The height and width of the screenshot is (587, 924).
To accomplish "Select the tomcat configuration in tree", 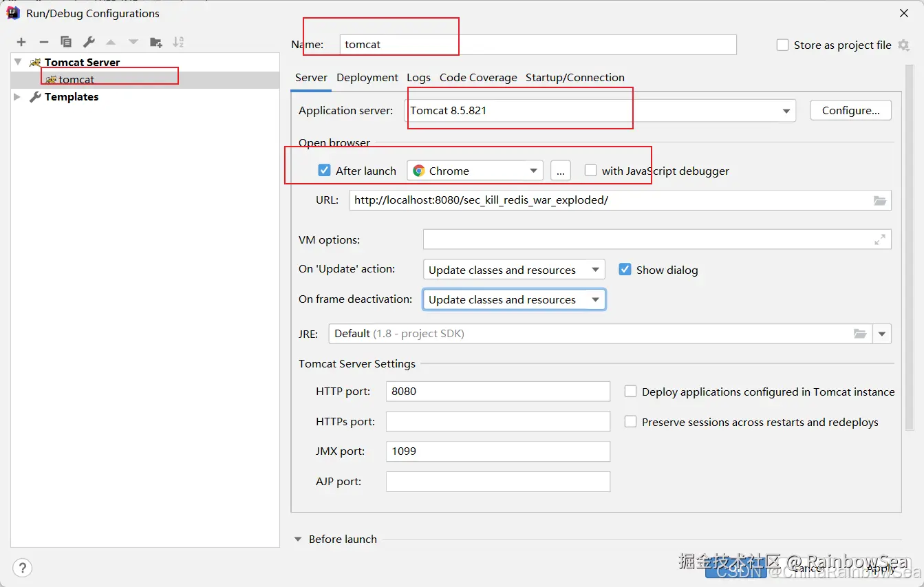I will point(145,79).
